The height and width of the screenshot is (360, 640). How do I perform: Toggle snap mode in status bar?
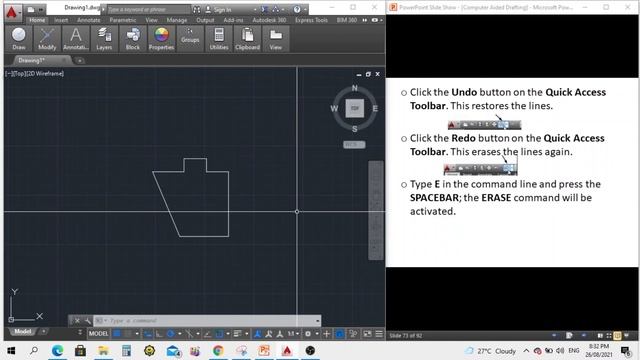pos(128,334)
